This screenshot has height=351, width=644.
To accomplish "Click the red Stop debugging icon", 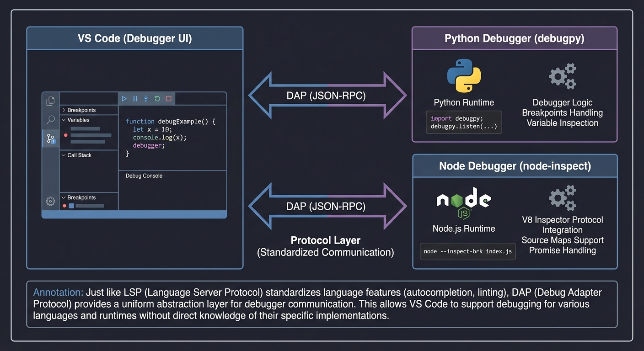I will pos(168,98).
